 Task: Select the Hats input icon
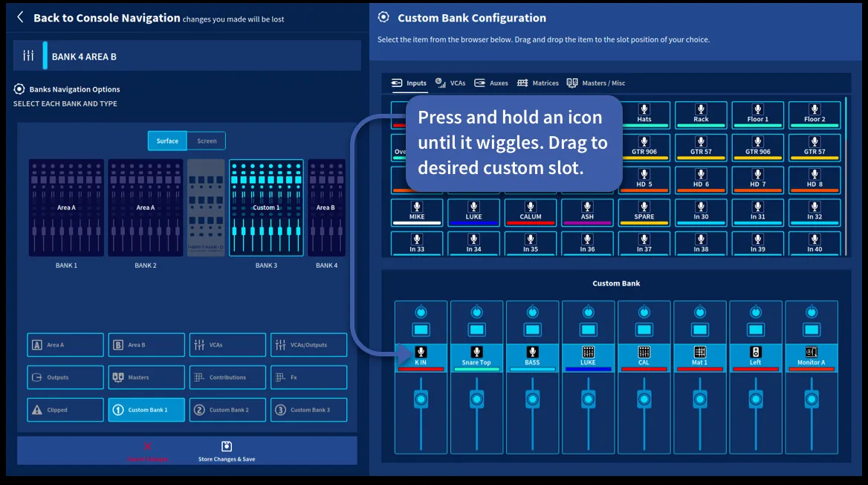click(644, 115)
